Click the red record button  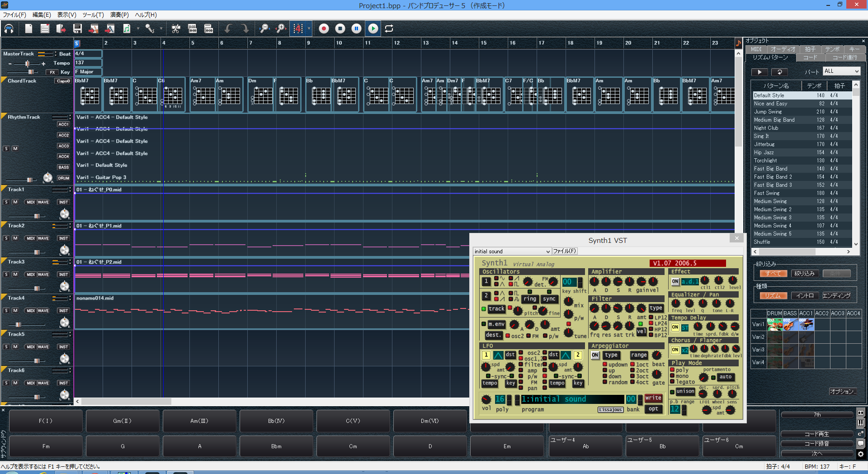pos(324,28)
